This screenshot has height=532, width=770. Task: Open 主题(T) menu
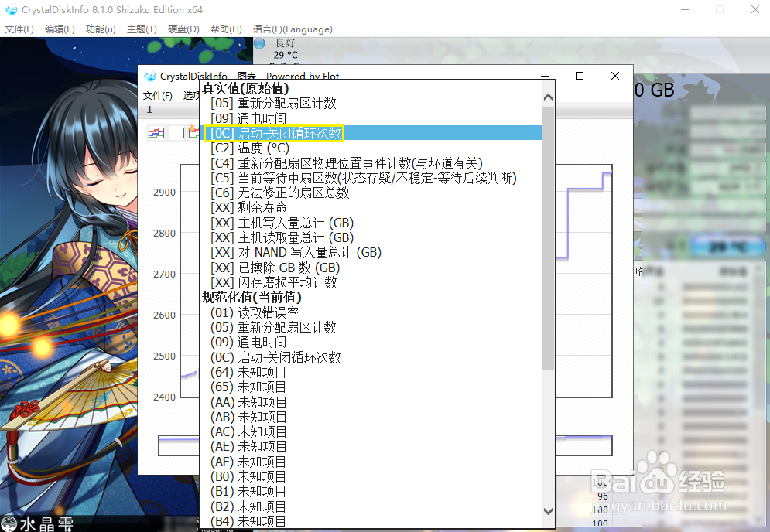(142, 29)
